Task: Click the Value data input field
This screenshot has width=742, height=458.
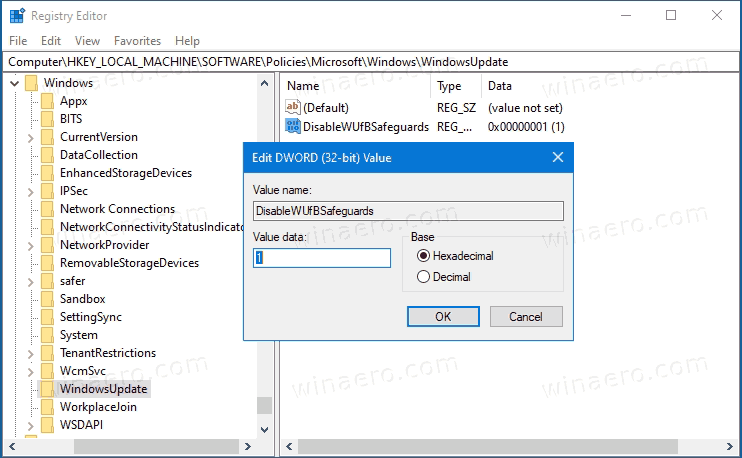Action: (x=322, y=258)
